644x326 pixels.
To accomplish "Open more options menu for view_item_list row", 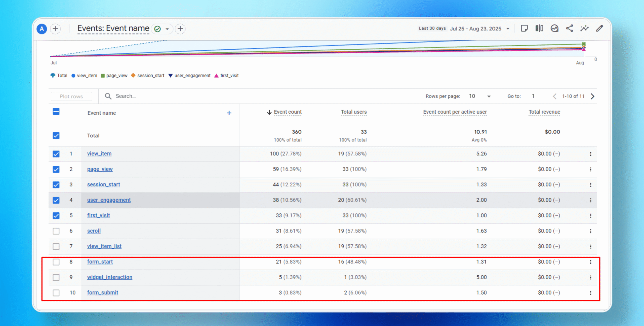I will [591, 246].
